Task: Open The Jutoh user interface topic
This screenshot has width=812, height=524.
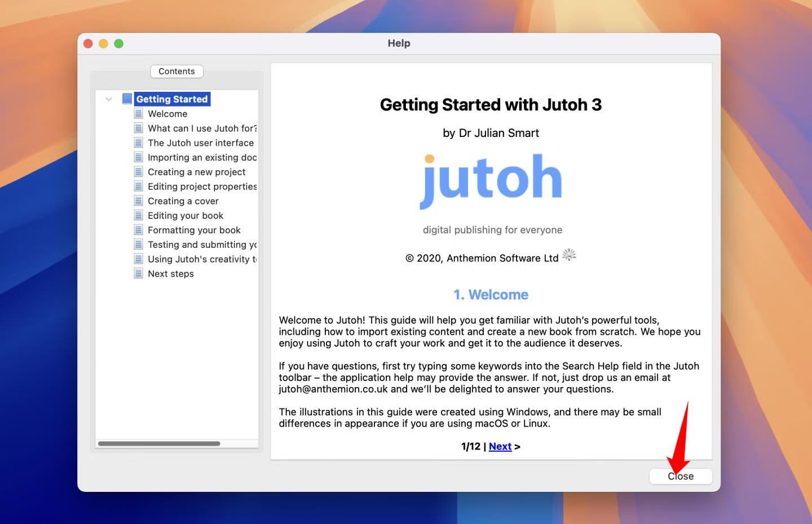Action: [x=201, y=143]
